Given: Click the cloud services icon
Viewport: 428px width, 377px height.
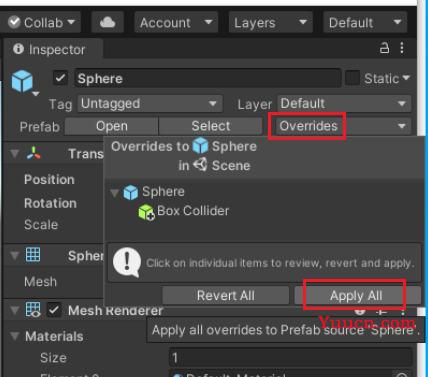Looking at the screenshot, I should point(108,23).
